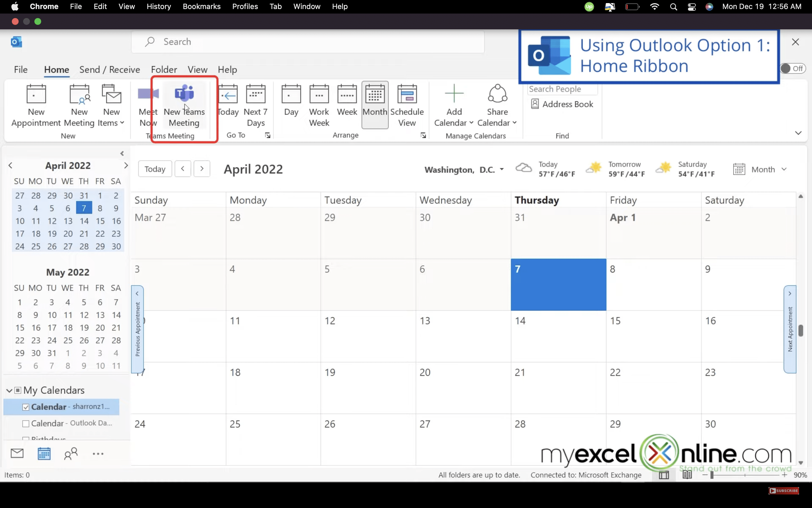Select May 18 in the mini calendar
Viewport: 812px width, 508px height.
pos(68,328)
